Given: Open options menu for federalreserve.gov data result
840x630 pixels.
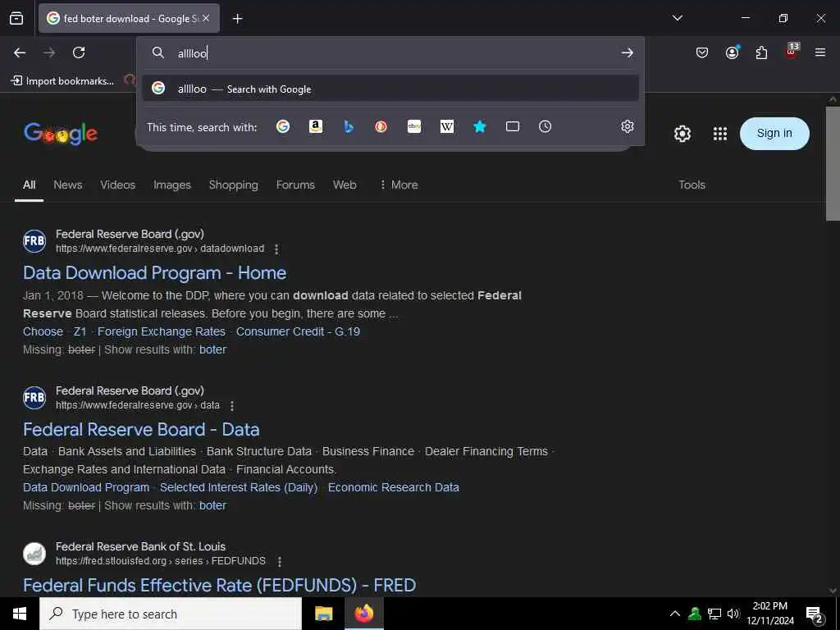Looking at the screenshot, I should tap(232, 406).
